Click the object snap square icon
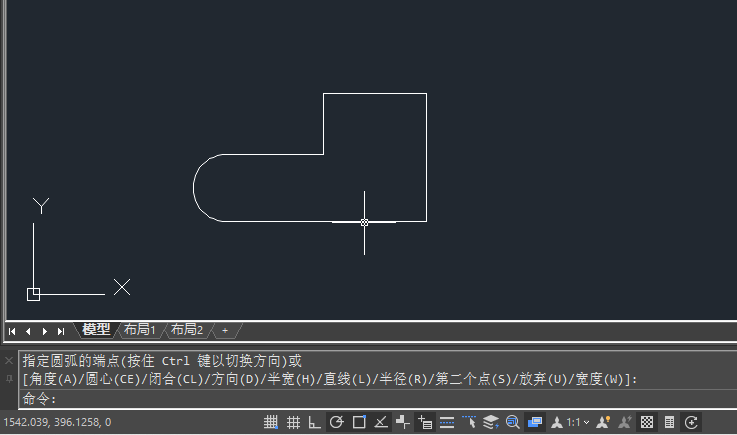This screenshot has height=435, width=737. pyautogui.click(x=359, y=422)
